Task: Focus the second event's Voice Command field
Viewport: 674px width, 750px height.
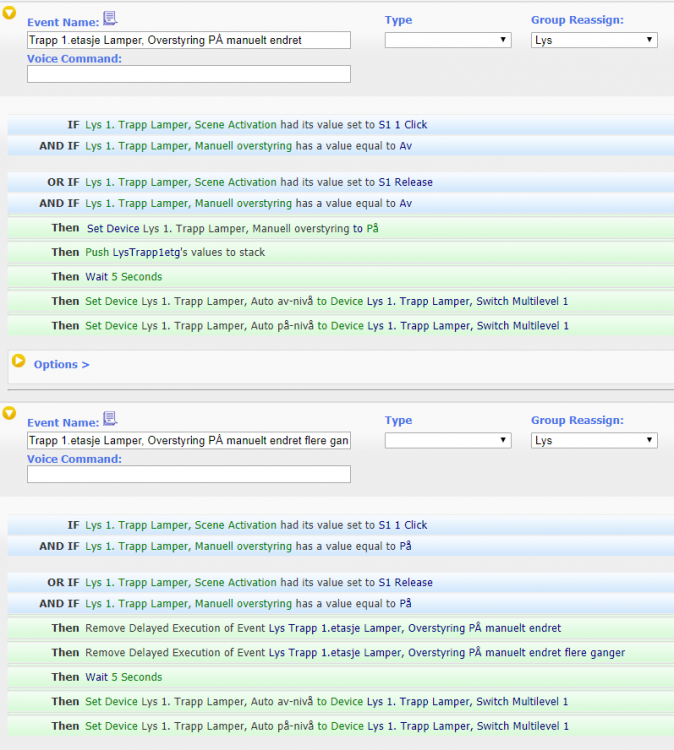Action: (189, 474)
